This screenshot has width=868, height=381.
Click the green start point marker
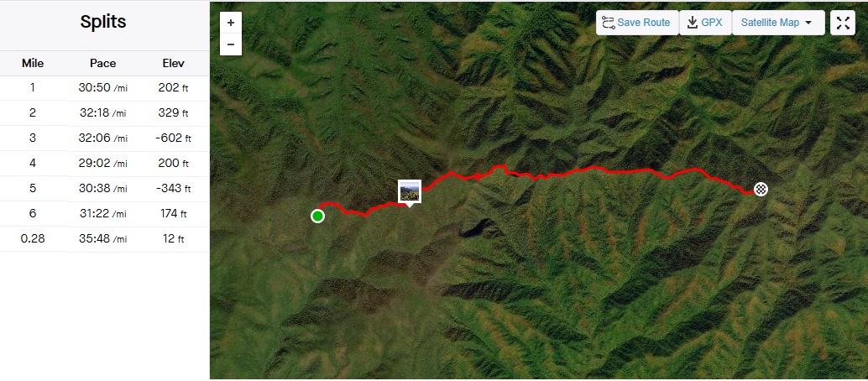coord(317,216)
